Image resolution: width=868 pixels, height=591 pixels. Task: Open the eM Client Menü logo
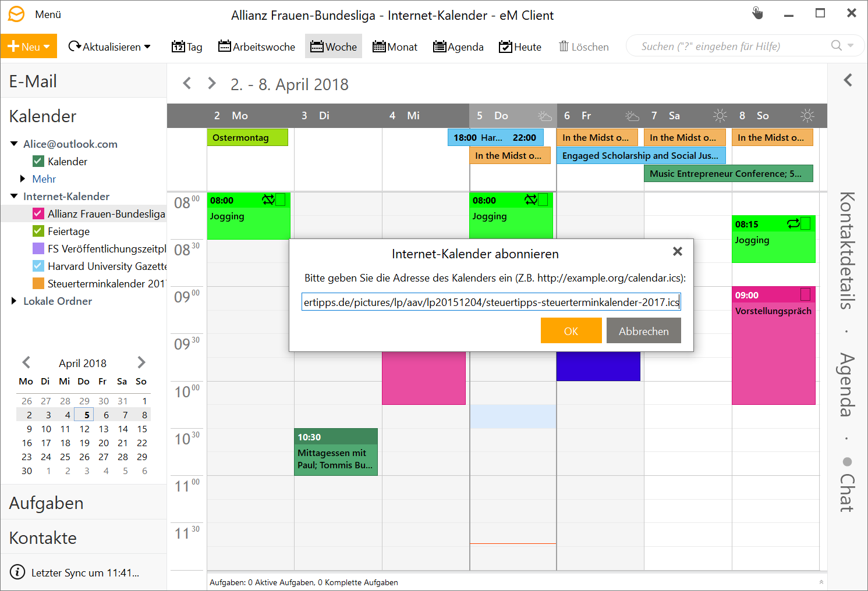(16, 14)
